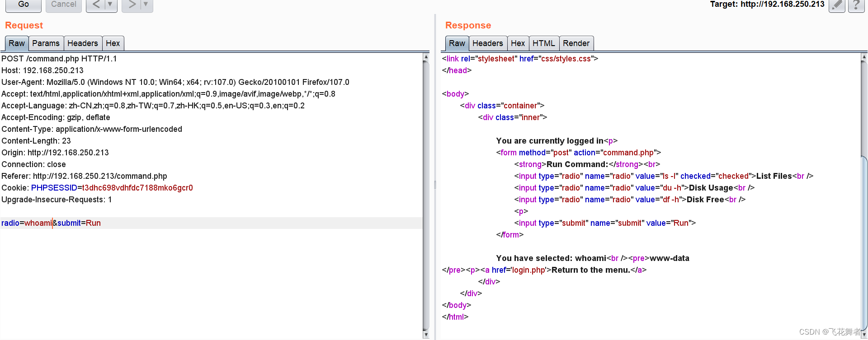868x340 pixels.
Task: Open the Response Render tab
Action: [x=576, y=43]
